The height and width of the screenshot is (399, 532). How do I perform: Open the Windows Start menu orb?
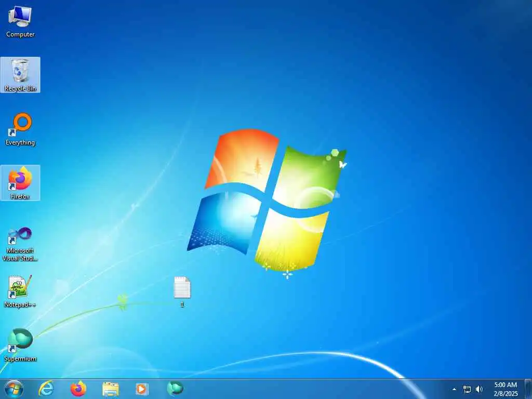click(14, 389)
